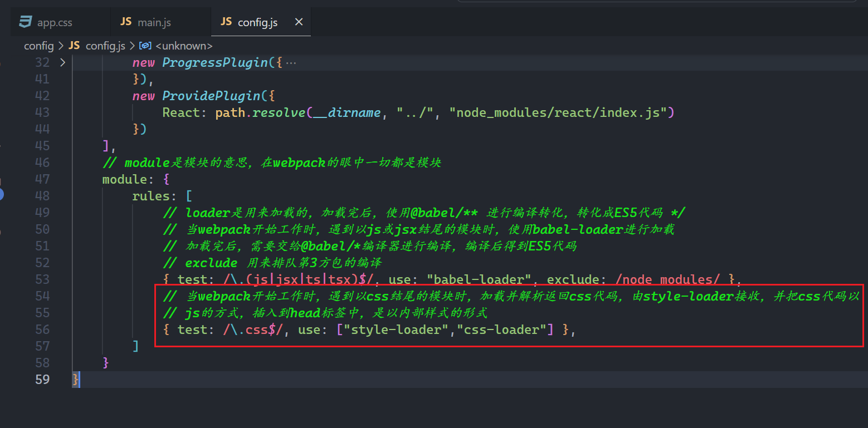Click the blue marker in the left margin
This screenshot has height=428, width=868.
1,194
